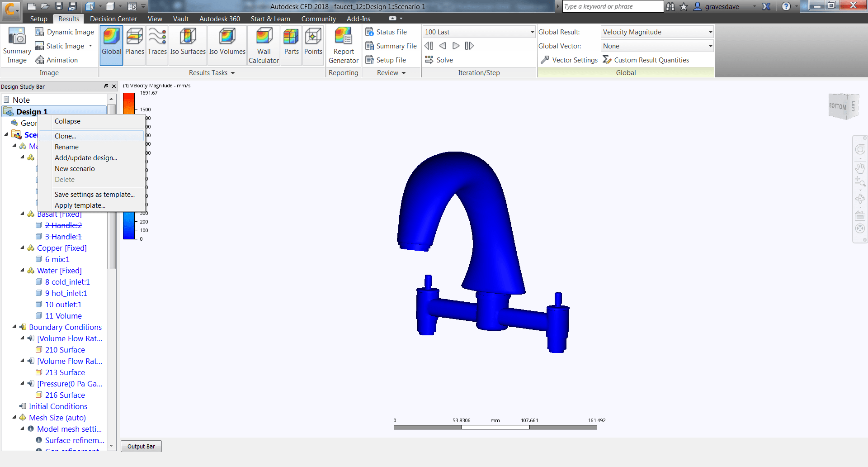Image resolution: width=868 pixels, height=467 pixels.
Task: Select the Traces tool
Action: 157,43
